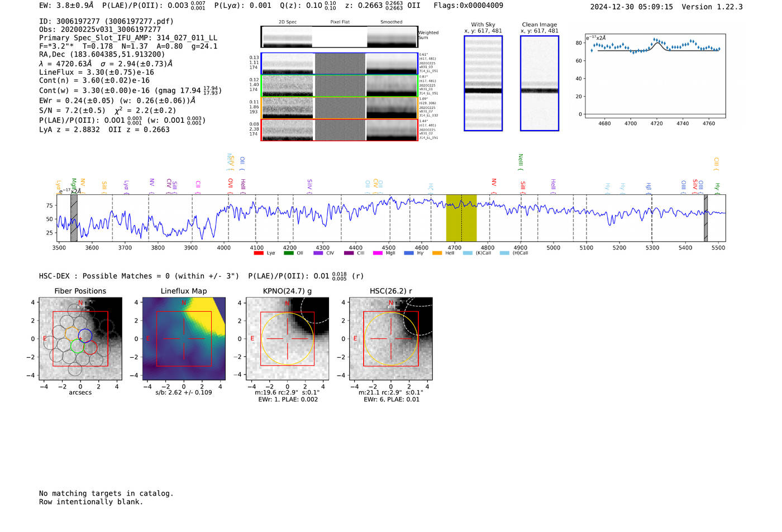This screenshot has width=782, height=532.
Task: Click the red Lyα legend swatch
Action: click(258, 253)
